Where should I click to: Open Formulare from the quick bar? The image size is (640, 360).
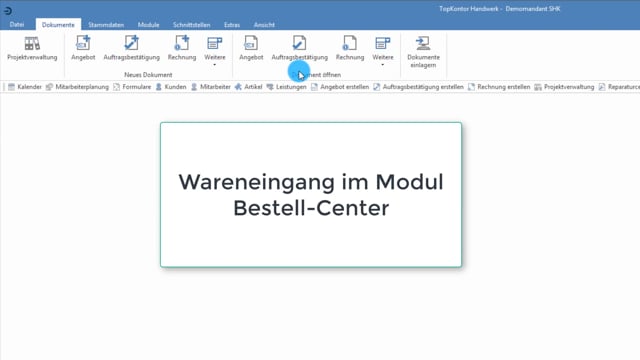pyautogui.click(x=132, y=87)
